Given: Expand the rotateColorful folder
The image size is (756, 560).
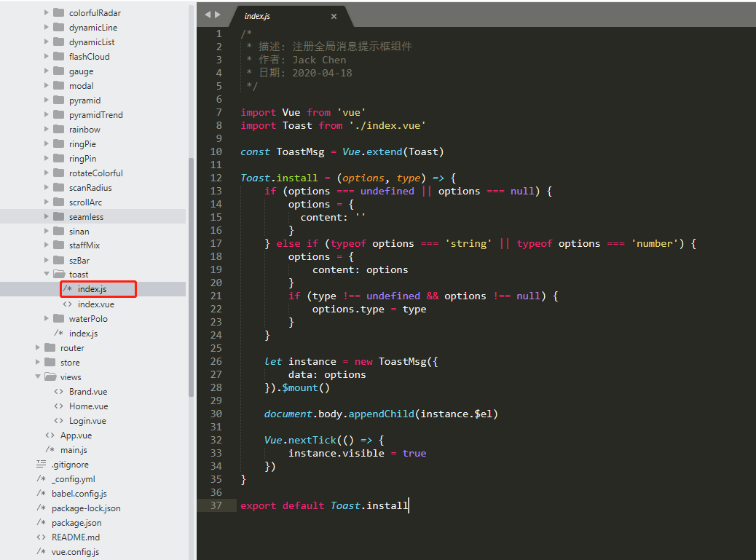Looking at the screenshot, I should coord(47,173).
